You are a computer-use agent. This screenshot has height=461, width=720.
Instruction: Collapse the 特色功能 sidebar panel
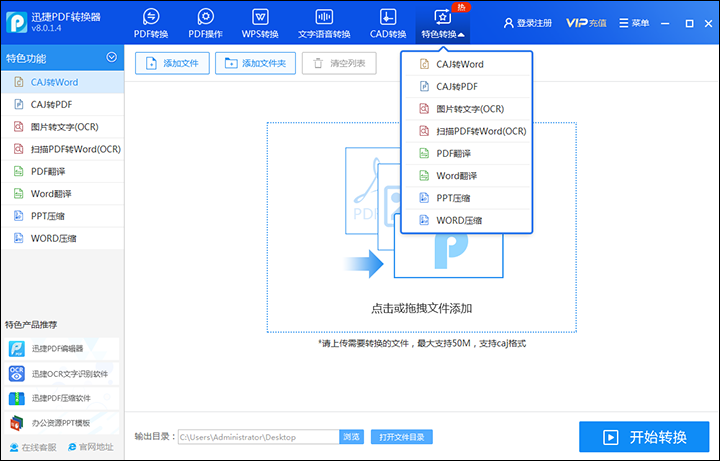[x=112, y=57]
